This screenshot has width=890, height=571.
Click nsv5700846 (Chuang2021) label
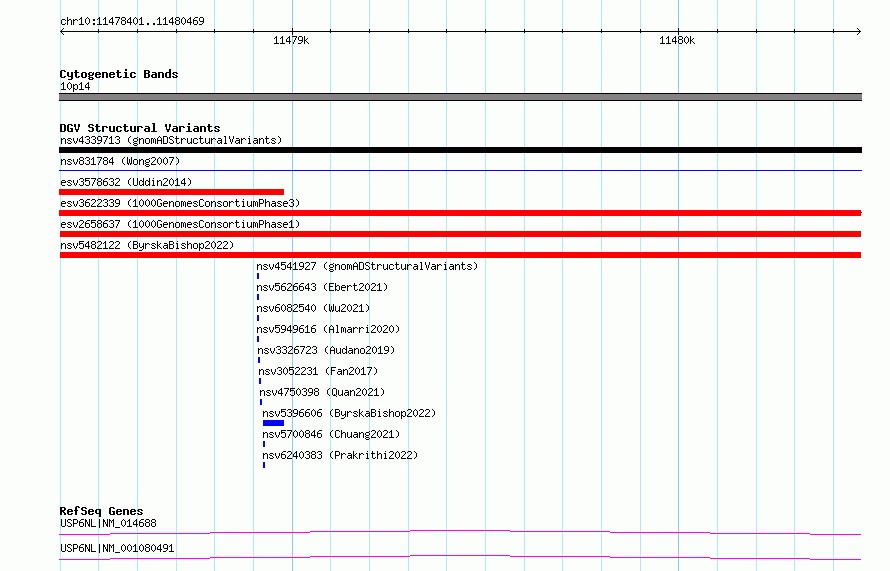pos(331,434)
